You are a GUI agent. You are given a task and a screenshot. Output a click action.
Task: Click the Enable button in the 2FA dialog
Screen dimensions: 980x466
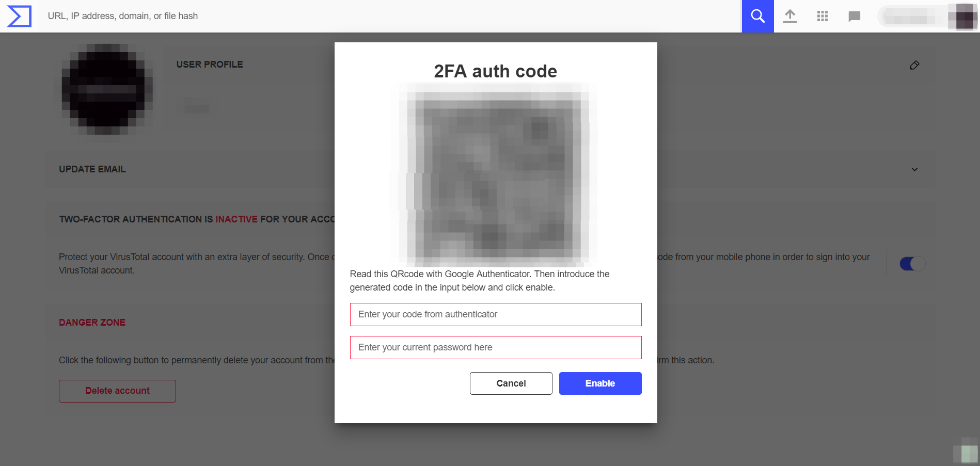pos(600,383)
